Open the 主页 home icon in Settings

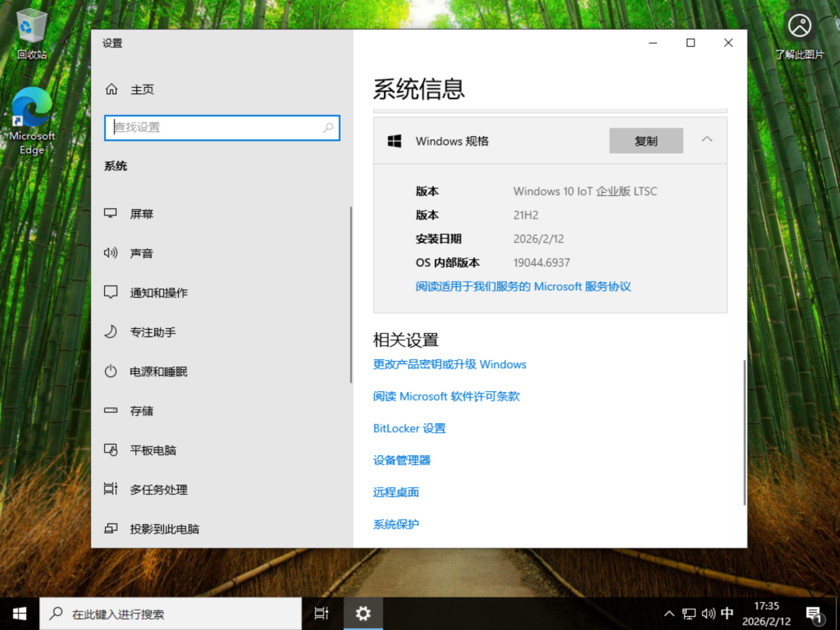111,89
